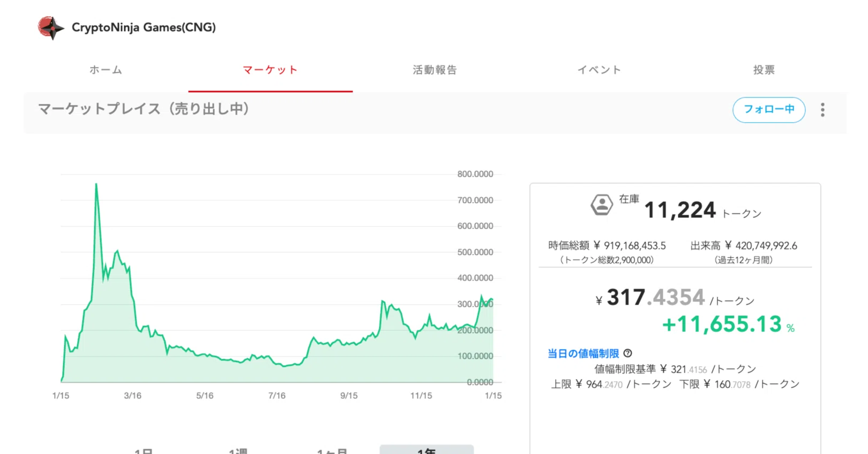The image size is (868, 454).
Task: Open the 投票 tab
Action: tap(764, 70)
